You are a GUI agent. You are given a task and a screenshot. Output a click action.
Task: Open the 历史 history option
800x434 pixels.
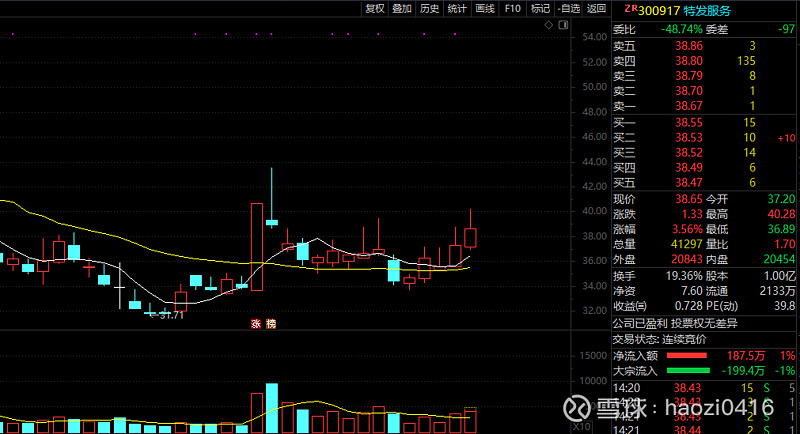[x=430, y=9]
